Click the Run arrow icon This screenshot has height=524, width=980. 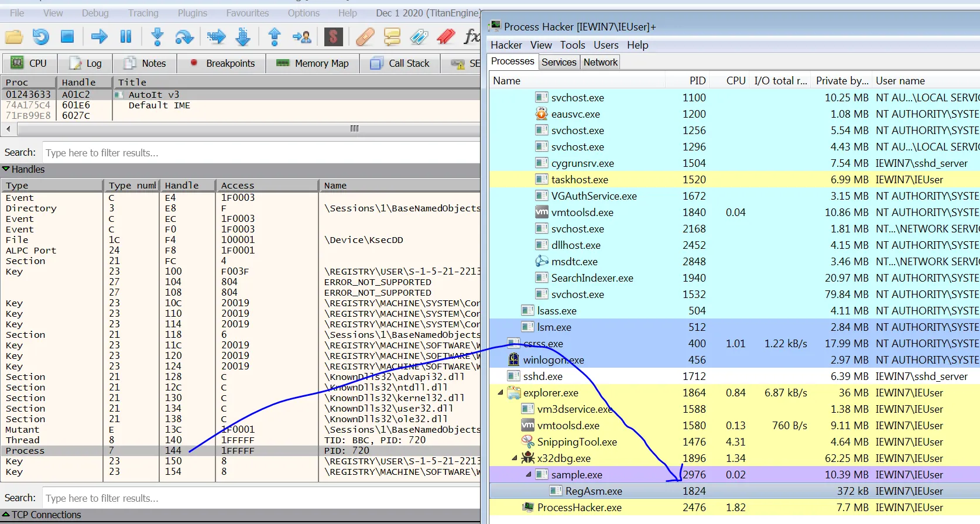pos(99,37)
